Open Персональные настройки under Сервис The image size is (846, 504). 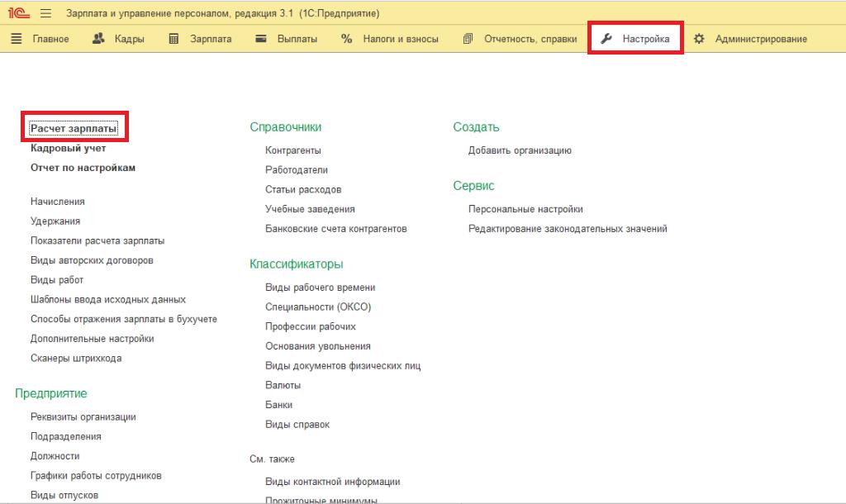point(525,209)
